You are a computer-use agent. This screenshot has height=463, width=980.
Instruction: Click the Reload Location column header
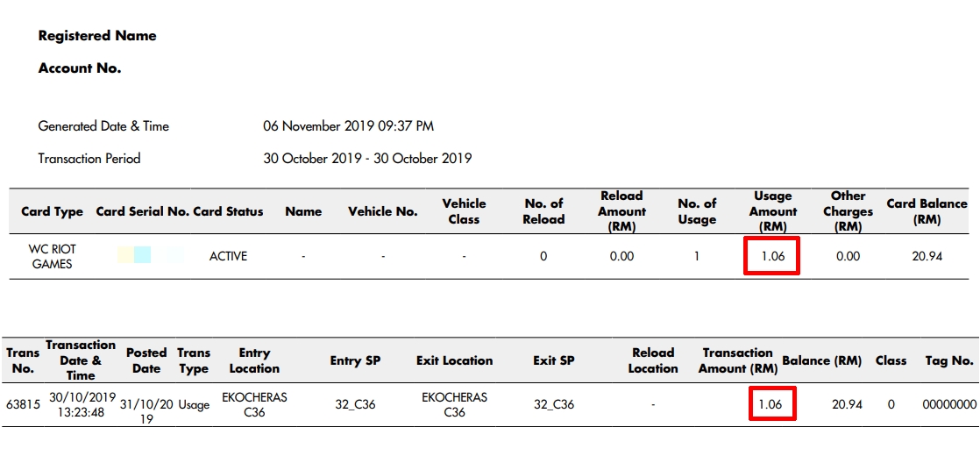pyautogui.click(x=653, y=360)
